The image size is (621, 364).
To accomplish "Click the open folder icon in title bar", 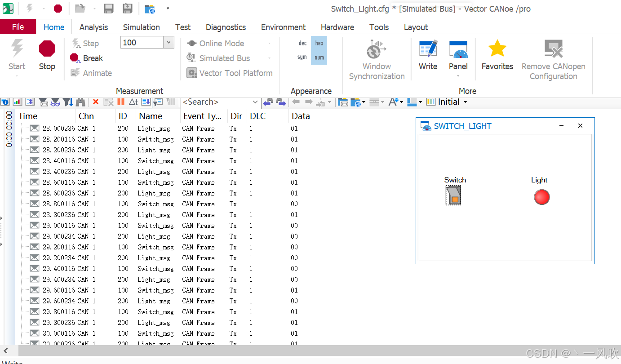I will pos(80,9).
